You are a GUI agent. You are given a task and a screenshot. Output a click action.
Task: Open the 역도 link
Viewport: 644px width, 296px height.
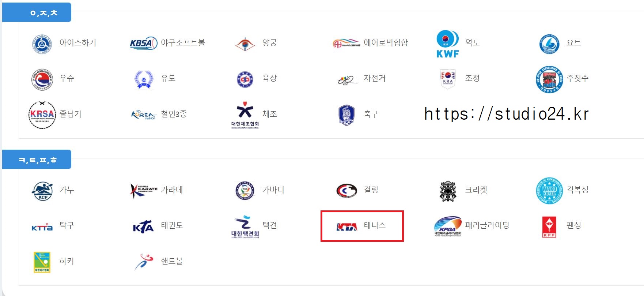[x=472, y=43]
